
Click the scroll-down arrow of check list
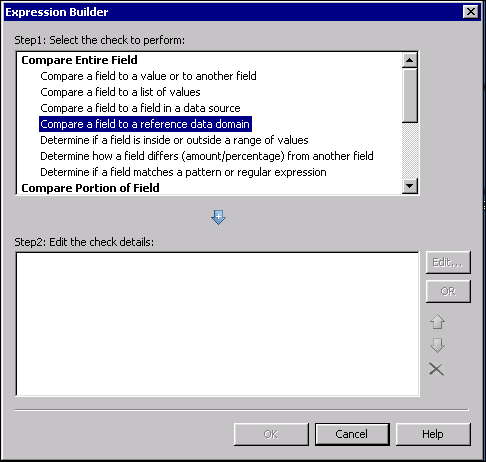click(410, 186)
